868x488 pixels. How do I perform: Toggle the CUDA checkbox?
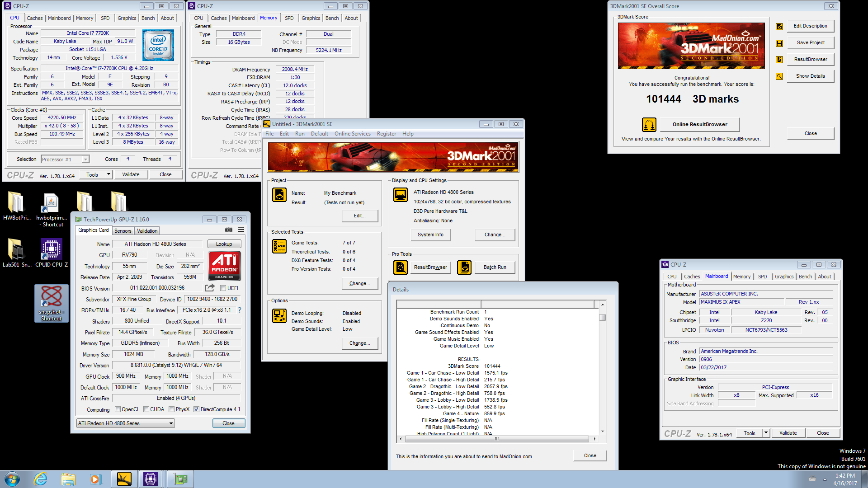click(x=146, y=409)
